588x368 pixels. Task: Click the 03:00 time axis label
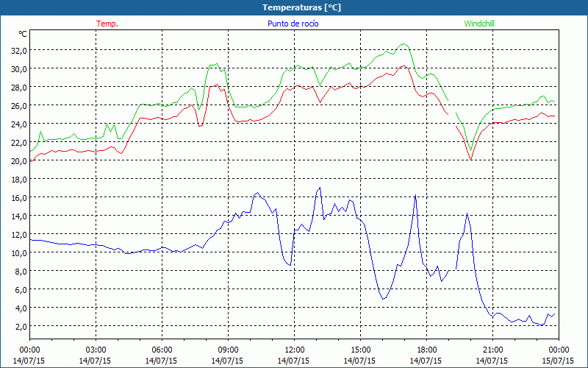pyautogui.click(x=96, y=350)
